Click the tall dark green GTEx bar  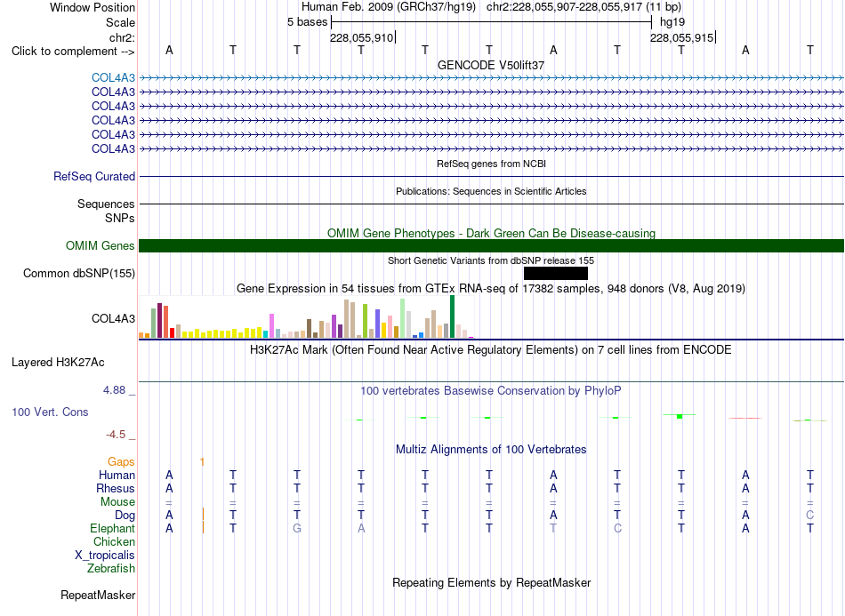click(452, 316)
